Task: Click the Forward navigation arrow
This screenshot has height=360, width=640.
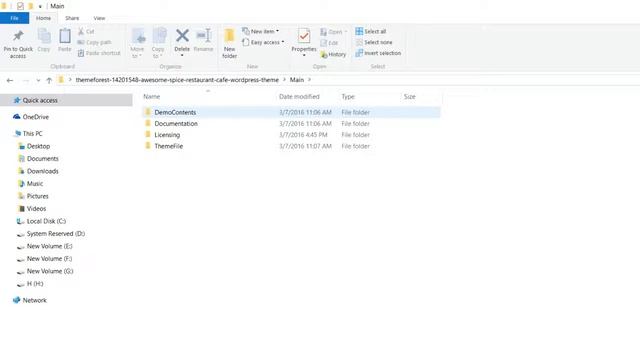Action: click(25, 80)
